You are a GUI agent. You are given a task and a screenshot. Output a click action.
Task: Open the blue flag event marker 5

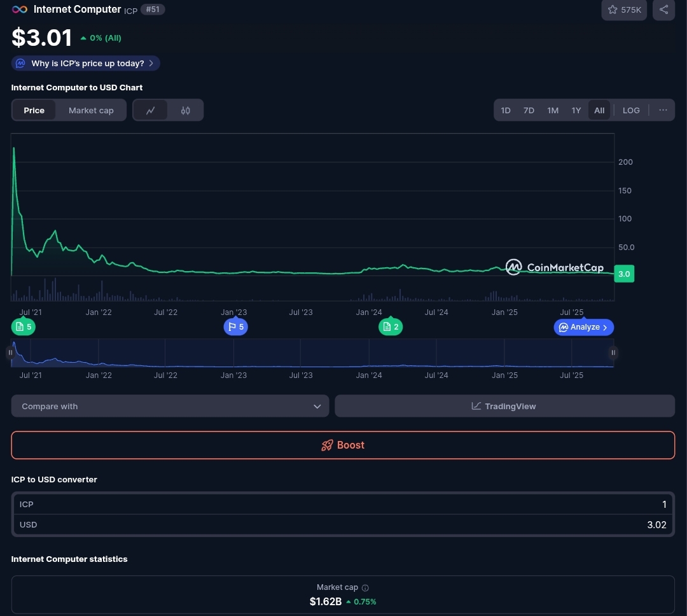(x=236, y=326)
